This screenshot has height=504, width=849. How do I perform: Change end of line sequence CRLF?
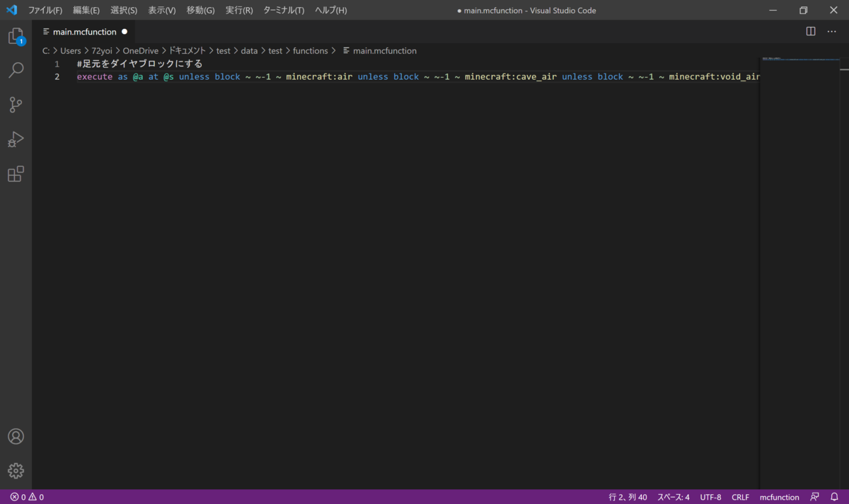741,497
